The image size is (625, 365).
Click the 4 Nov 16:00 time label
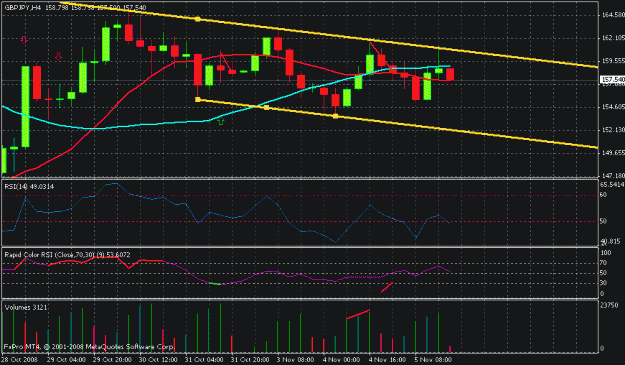tap(387, 359)
